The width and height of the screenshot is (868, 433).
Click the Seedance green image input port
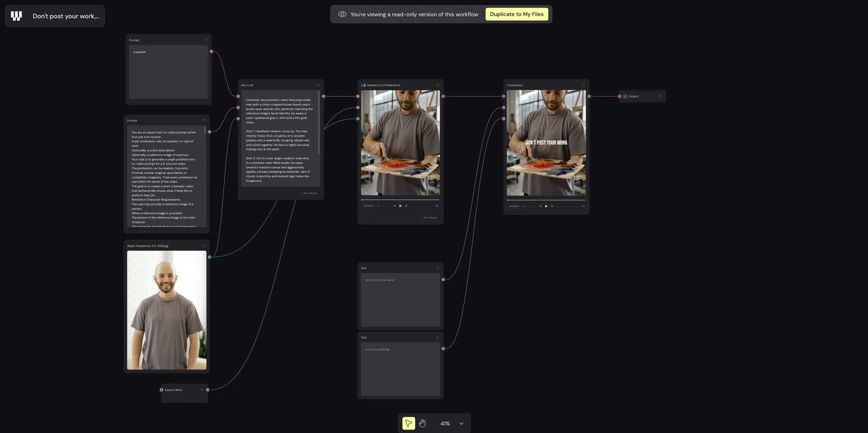[x=358, y=118]
